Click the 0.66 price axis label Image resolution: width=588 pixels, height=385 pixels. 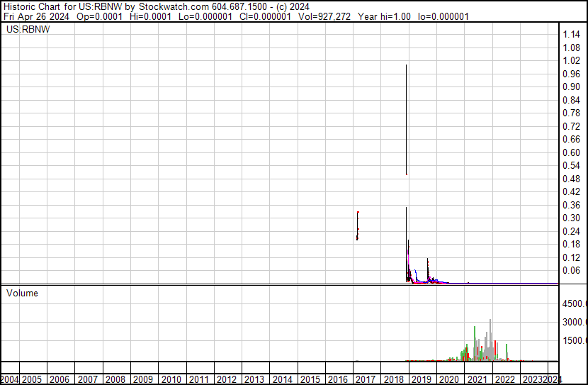(x=571, y=139)
